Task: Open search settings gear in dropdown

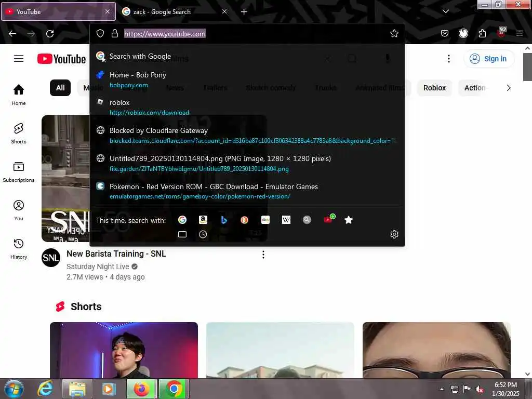Action: 394,234
